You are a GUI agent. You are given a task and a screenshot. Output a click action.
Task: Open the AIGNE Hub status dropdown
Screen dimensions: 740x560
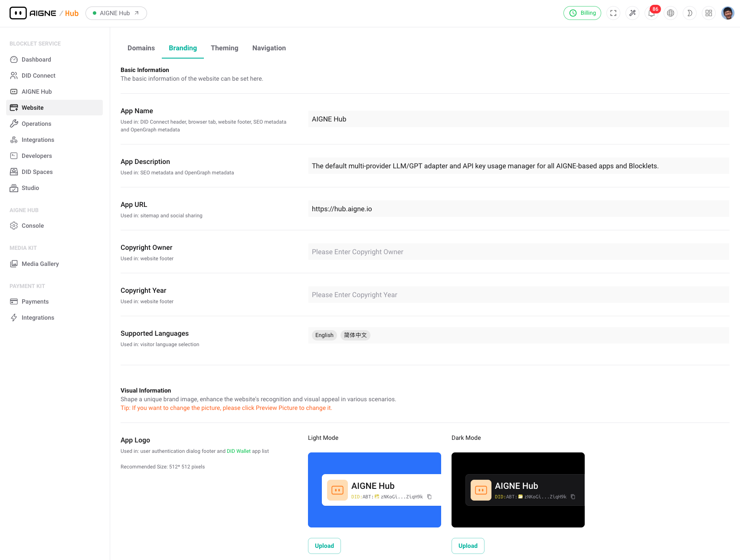116,13
